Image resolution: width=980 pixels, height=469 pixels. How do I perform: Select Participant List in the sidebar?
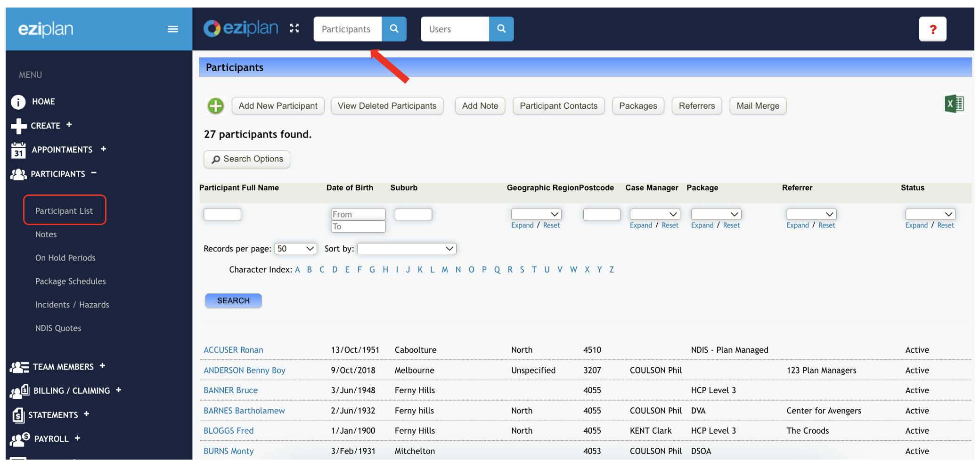(64, 210)
